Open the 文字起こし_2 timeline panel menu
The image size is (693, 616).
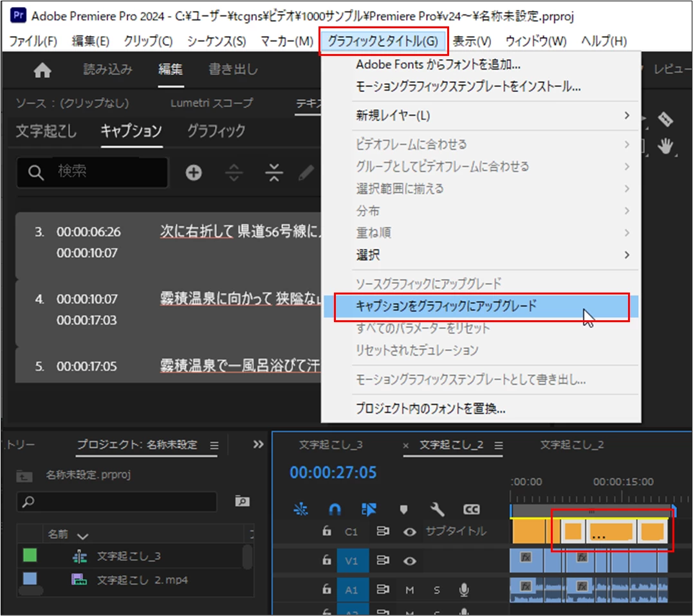click(499, 446)
